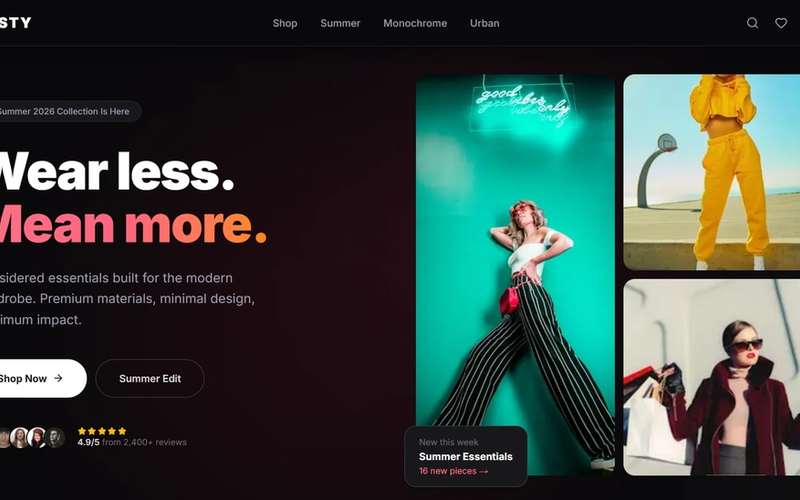Open the Summer Edit button
The image size is (800, 500).
[150, 379]
